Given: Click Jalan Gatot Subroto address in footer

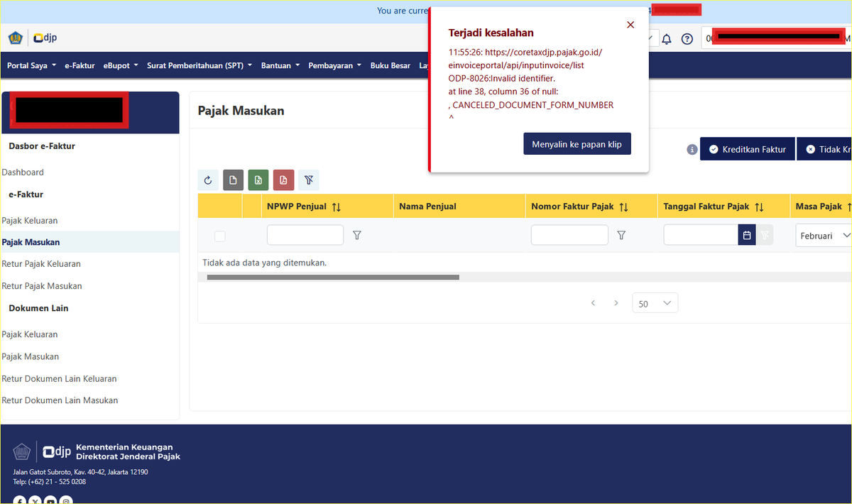Looking at the screenshot, I should click(80, 472).
